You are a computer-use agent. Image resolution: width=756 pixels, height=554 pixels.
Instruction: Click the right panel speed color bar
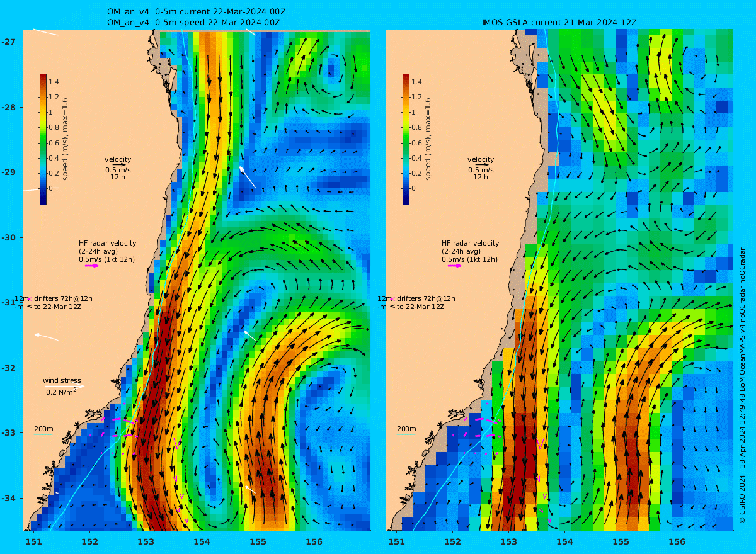pos(406,139)
